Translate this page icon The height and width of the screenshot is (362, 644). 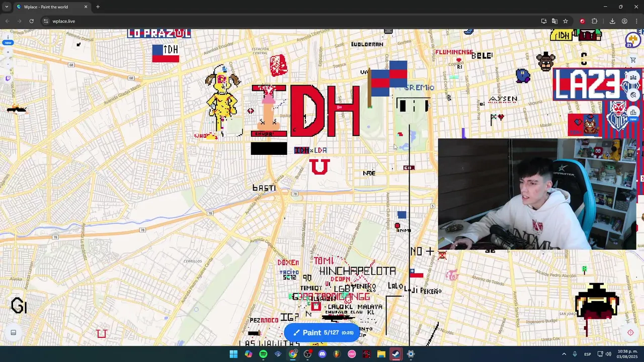554,21
